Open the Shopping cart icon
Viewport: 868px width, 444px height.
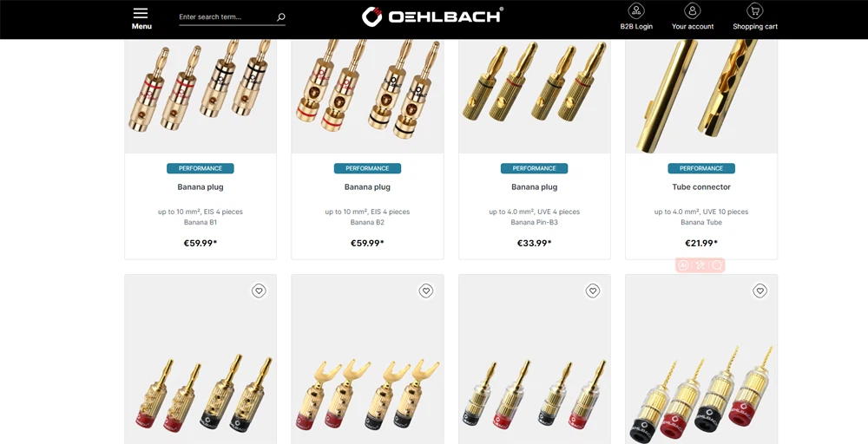click(x=754, y=10)
